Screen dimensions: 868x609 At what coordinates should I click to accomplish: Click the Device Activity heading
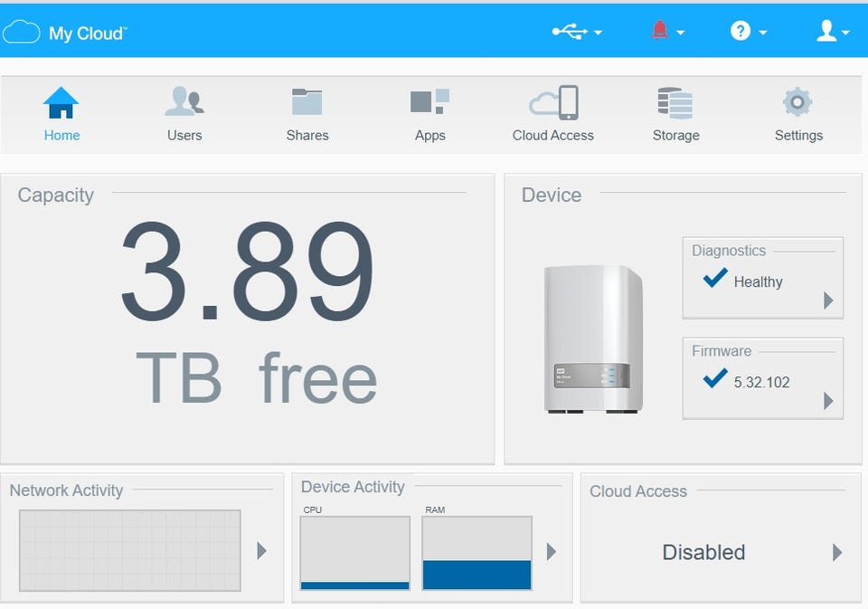click(x=353, y=487)
